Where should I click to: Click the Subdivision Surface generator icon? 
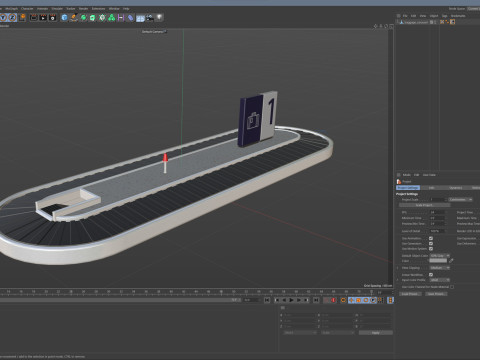point(83,18)
